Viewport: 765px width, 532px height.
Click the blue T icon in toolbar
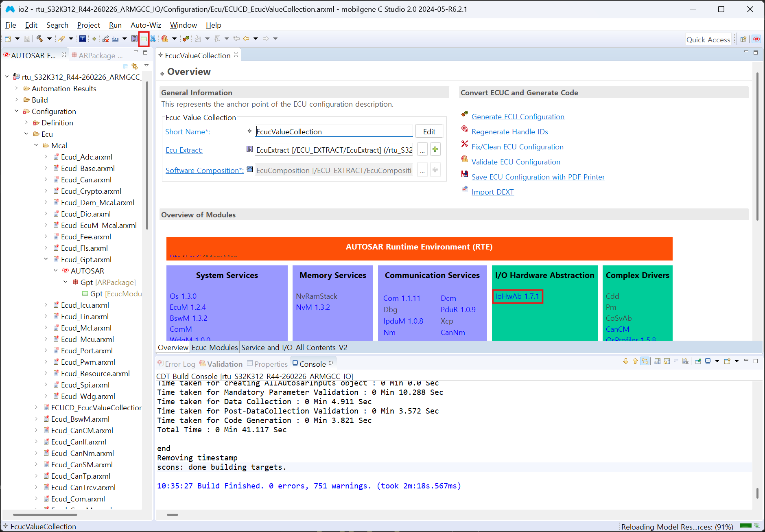82,39
